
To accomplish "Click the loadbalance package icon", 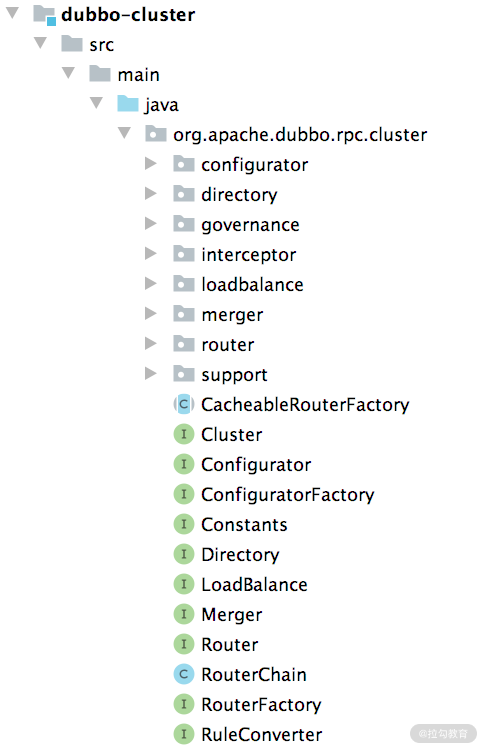I will pos(183,284).
